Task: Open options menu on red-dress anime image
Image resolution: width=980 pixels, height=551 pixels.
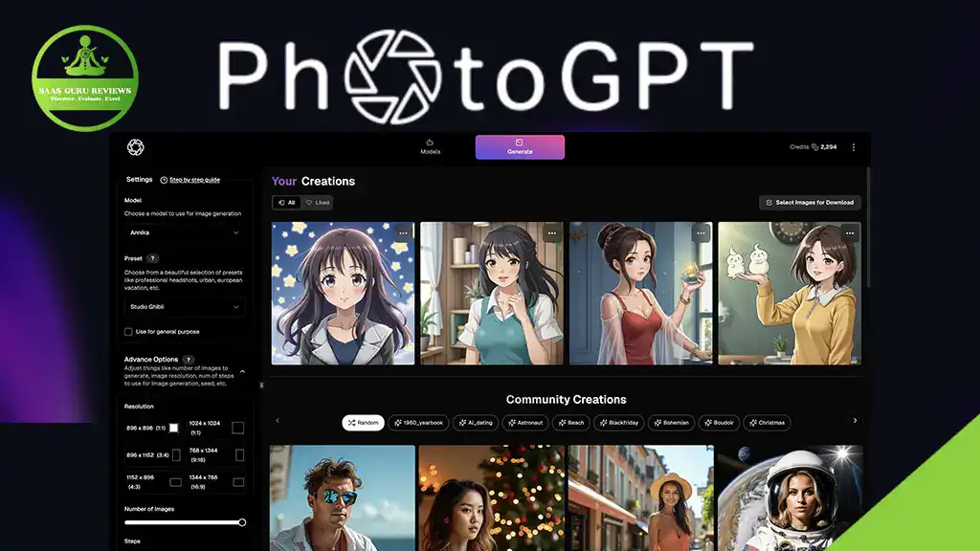Action: point(701,233)
